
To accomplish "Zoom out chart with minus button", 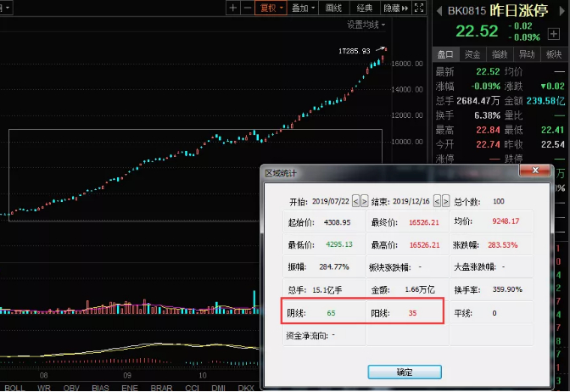I will click(x=248, y=8).
